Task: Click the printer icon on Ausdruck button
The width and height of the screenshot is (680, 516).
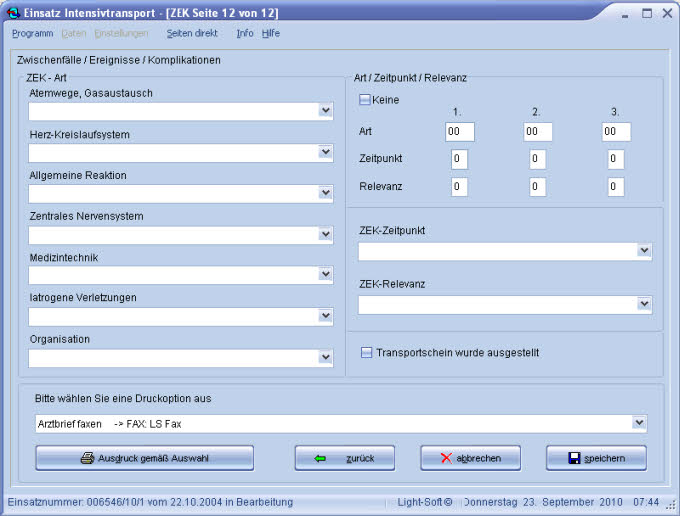Action: (88, 458)
